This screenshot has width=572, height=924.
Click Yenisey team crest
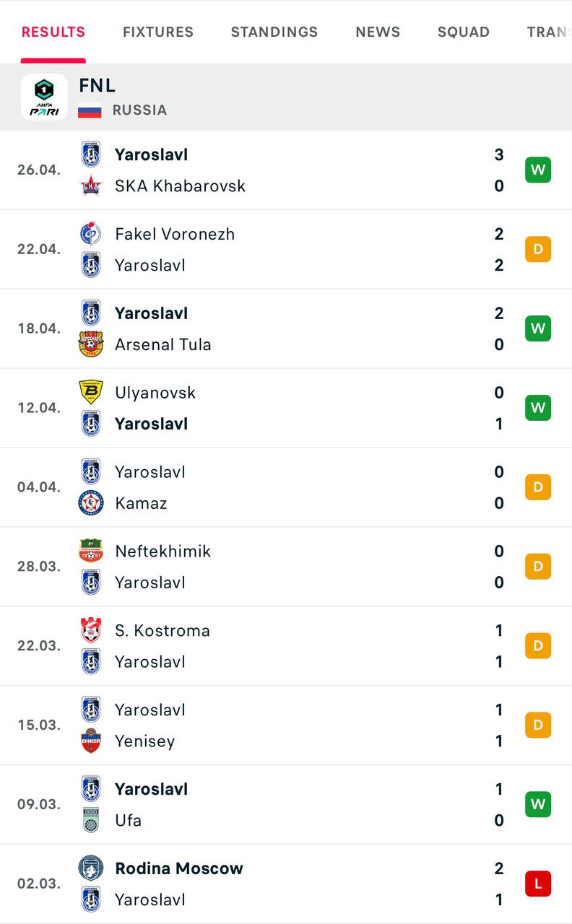91,741
